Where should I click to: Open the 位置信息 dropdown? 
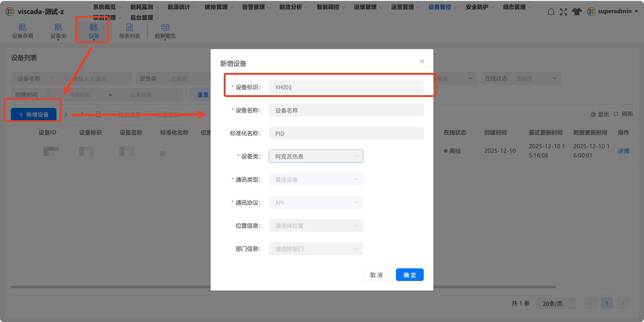(316, 225)
